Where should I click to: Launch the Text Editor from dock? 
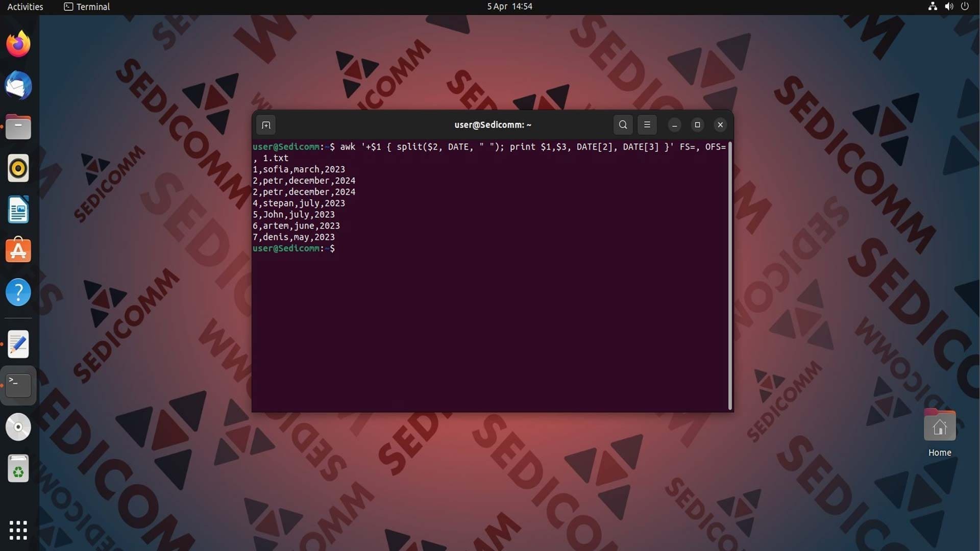click(x=18, y=344)
